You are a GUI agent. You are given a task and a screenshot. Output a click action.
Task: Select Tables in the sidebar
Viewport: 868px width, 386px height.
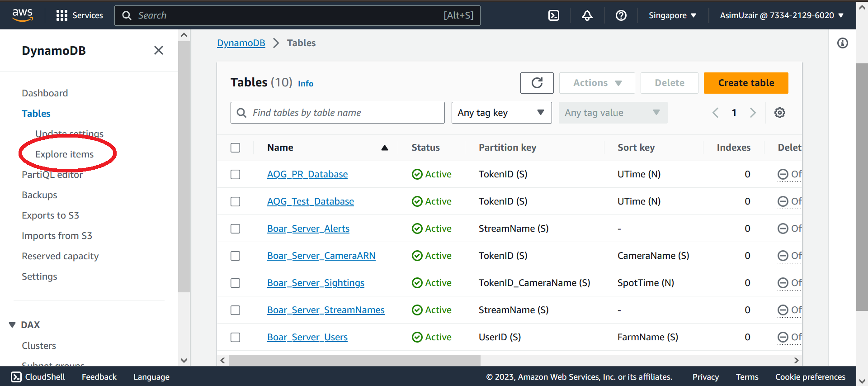point(36,114)
